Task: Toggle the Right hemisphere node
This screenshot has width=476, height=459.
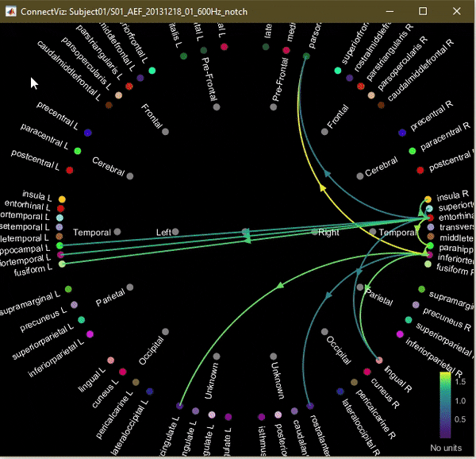Action: (x=314, y=232)
